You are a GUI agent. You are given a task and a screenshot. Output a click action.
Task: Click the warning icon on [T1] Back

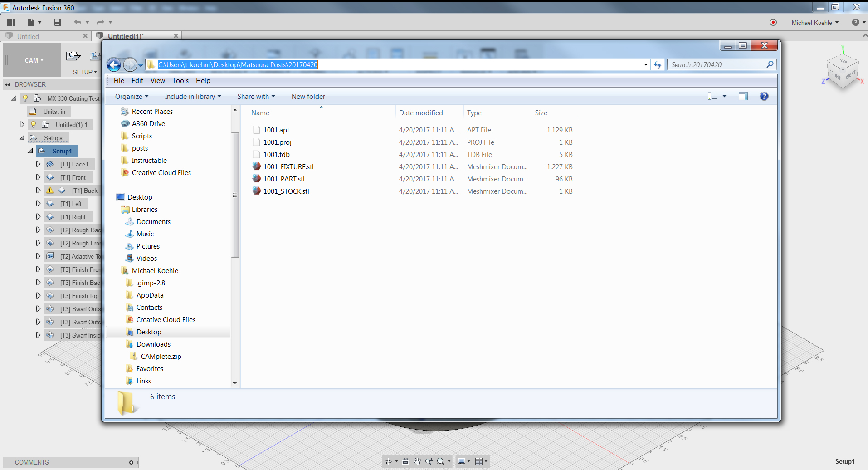pyautogui.click(x=50, y=191)
